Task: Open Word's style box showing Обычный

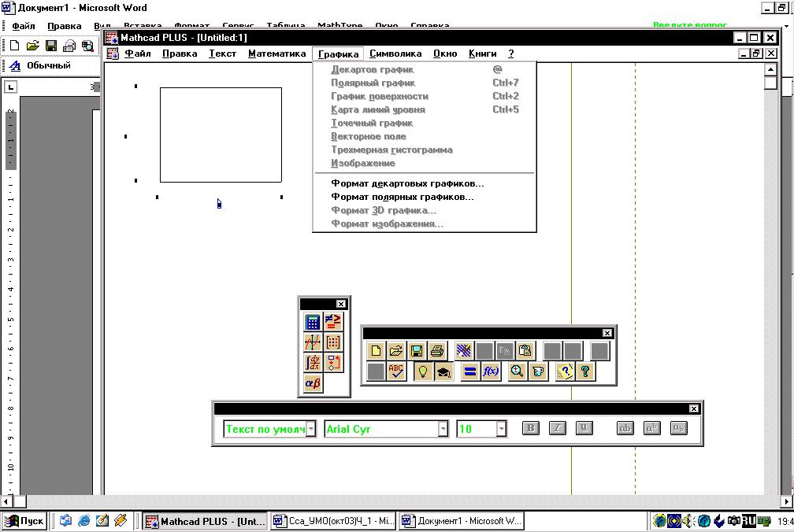Action: (49, 65)
